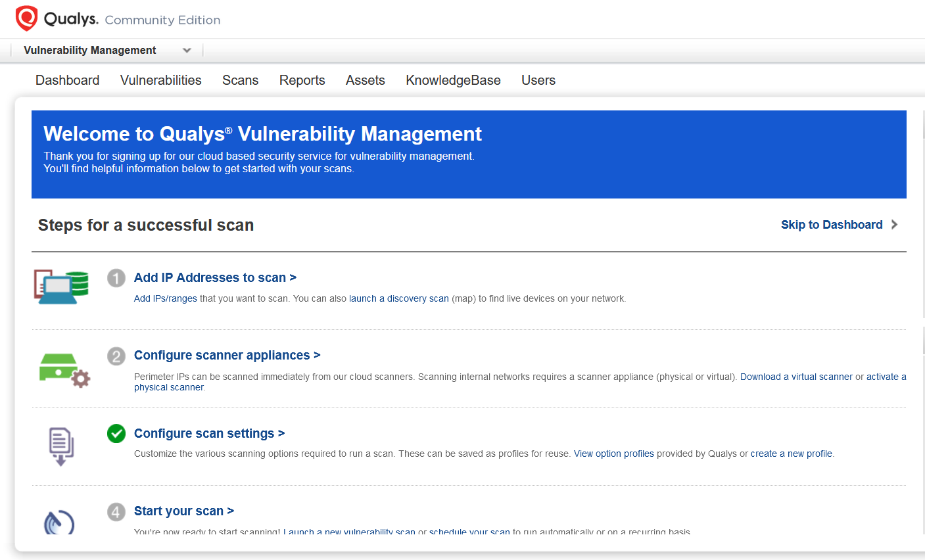Image resolution: width=925 pixels, height=560 pixels.
Task: Click the create a new profile link
Action: tap(792, 454)
